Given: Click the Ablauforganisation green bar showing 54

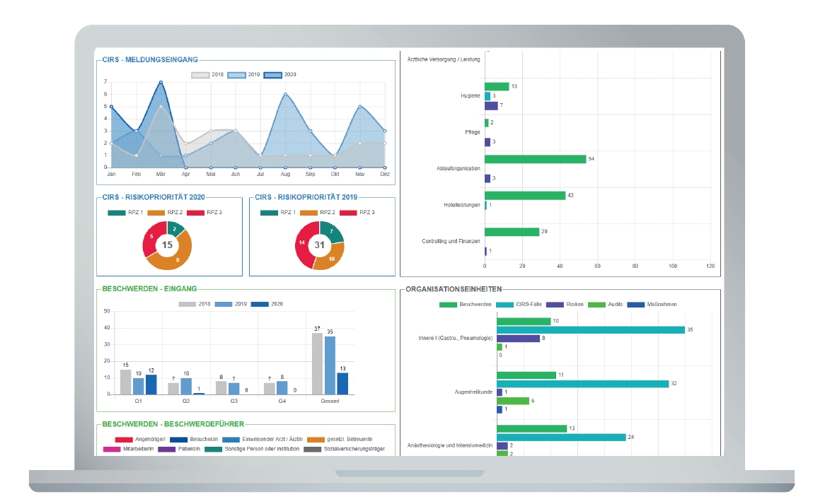Looking at the screenshot, I should tap(535, 159).
